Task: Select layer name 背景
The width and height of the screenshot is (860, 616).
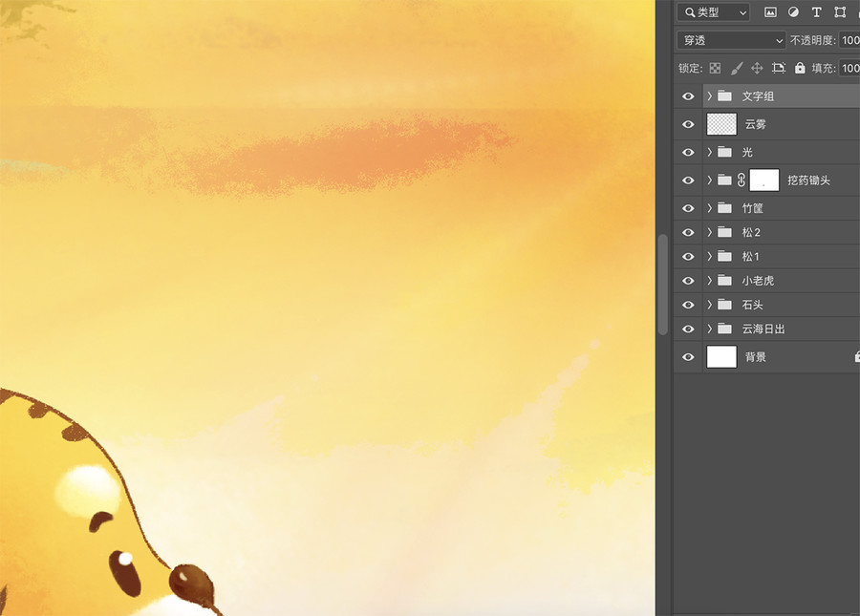Action: click(755, 357)
